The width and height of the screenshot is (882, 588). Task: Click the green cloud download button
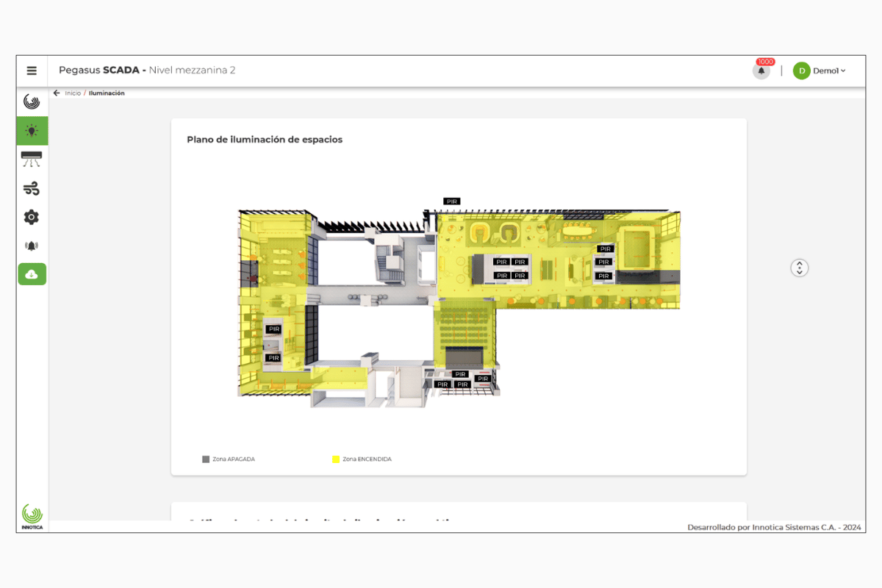click(x=32, y=274)
